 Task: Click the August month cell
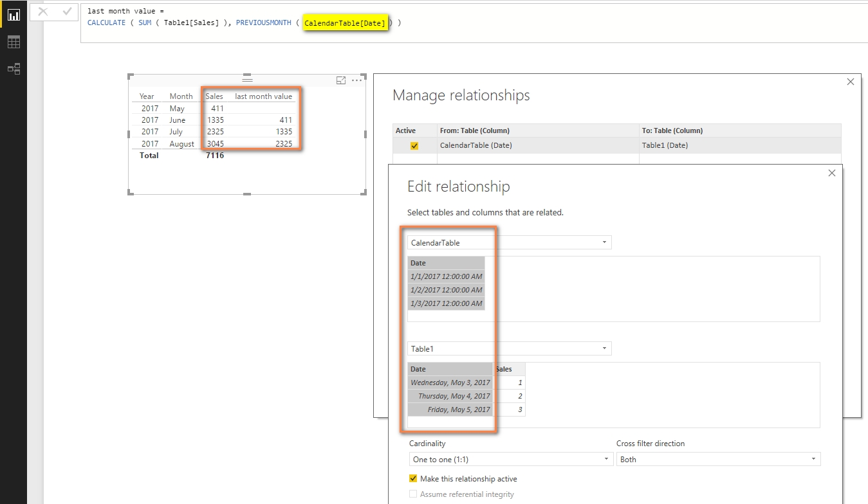tap(181, 144)
